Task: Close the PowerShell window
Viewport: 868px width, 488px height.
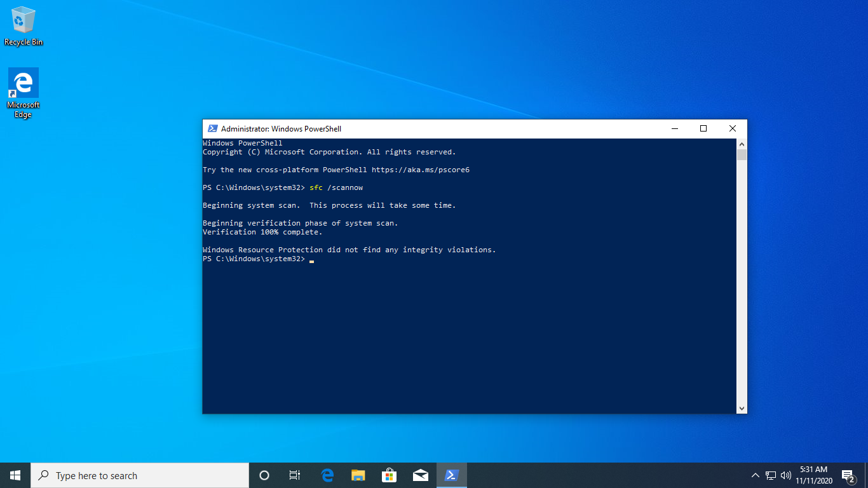Action: 733,128
